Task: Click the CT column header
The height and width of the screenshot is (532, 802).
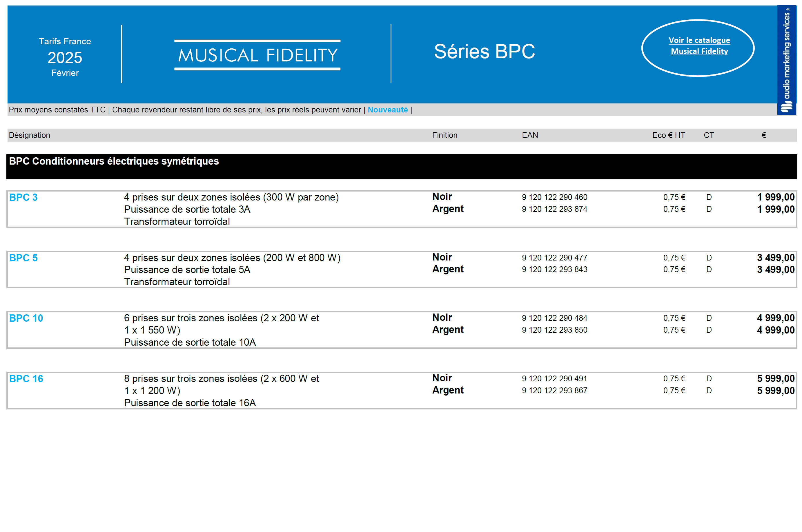Action: tap(708, 135)
